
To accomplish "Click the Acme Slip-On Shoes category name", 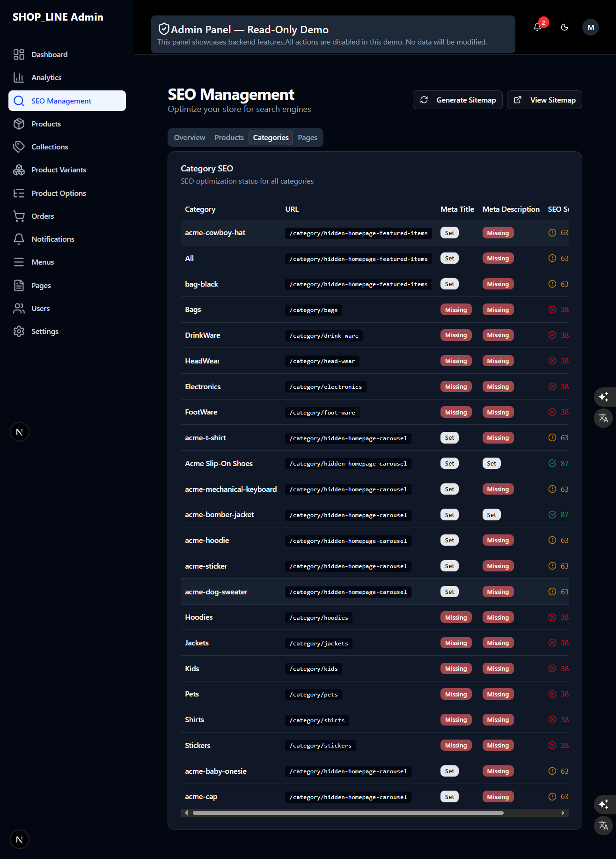I will (x=219, y=464).
